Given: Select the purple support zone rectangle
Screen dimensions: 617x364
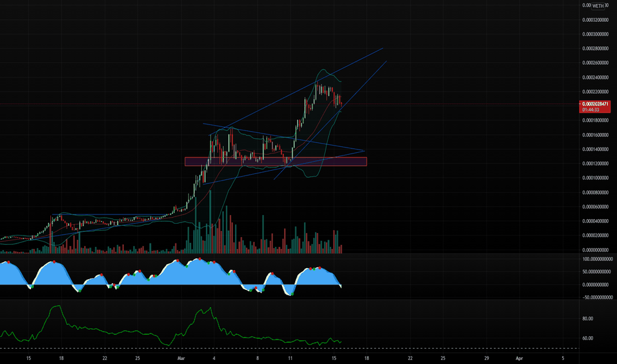Looking at the screenshot, I should click(276, 161).
